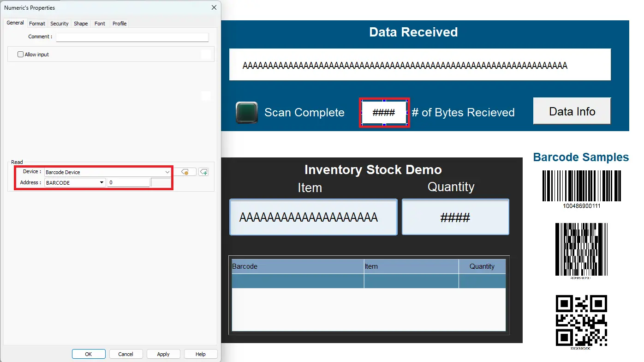Click the add tag plus icon
The image size is (644, 362).
click(x=203, y=172)
